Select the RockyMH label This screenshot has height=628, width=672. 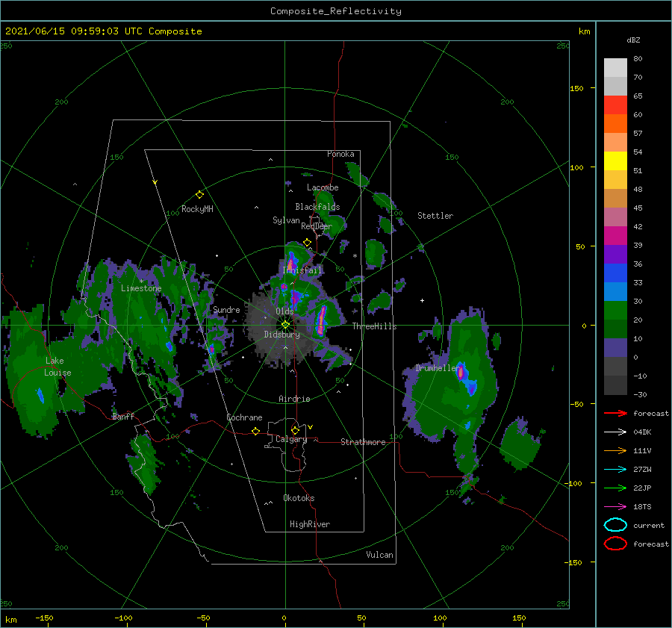(x=197, y=209)
